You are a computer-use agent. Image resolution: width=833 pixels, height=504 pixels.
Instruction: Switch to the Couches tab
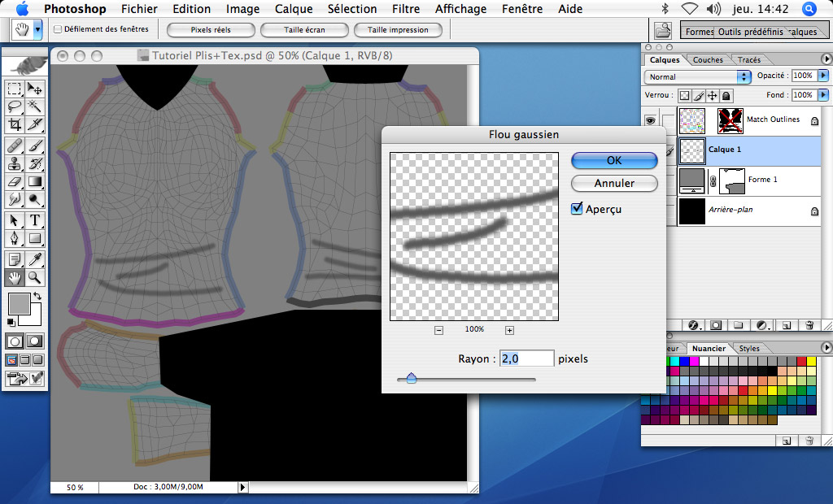708,60
